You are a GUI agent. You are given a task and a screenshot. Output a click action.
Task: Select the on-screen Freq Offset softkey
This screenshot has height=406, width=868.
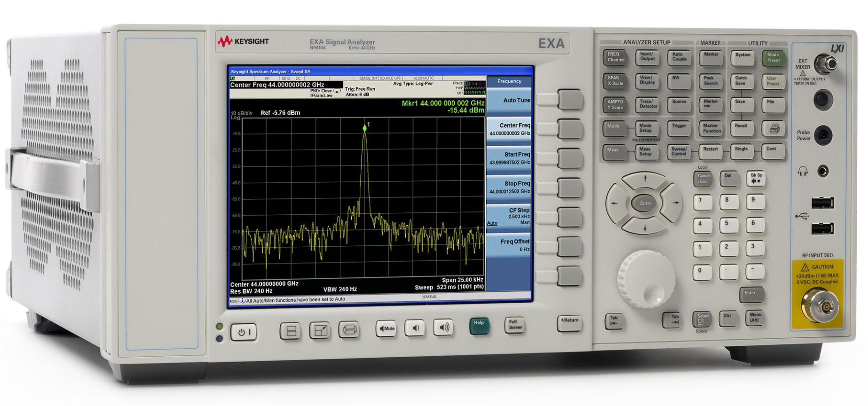510,245
